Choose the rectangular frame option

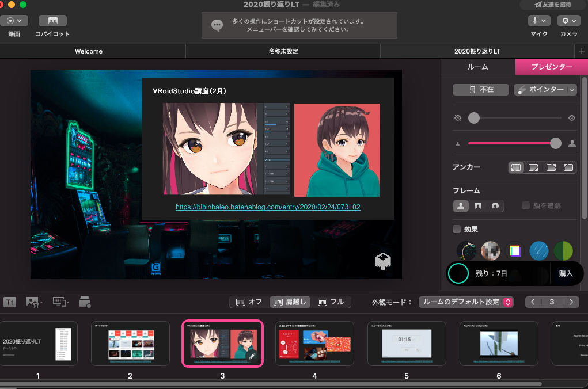[x=478, y=206]
